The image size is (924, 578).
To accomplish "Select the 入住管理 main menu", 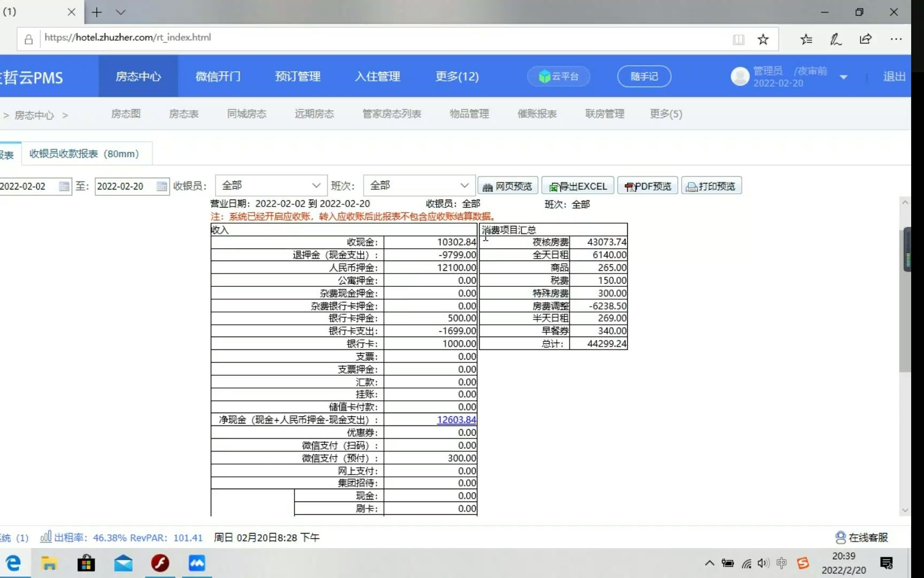I will click(378, 77).
